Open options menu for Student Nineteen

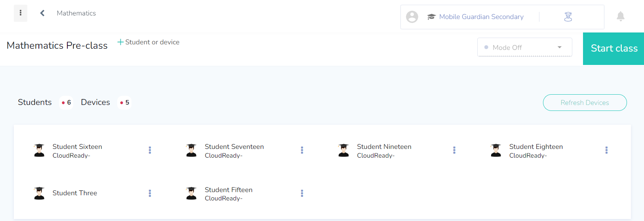tap(454, 150)
